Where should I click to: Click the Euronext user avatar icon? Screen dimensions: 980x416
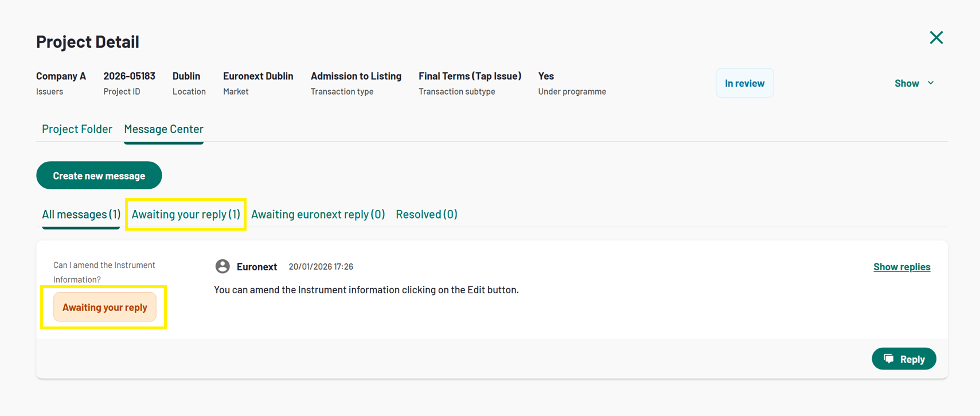tap(222, 266)
